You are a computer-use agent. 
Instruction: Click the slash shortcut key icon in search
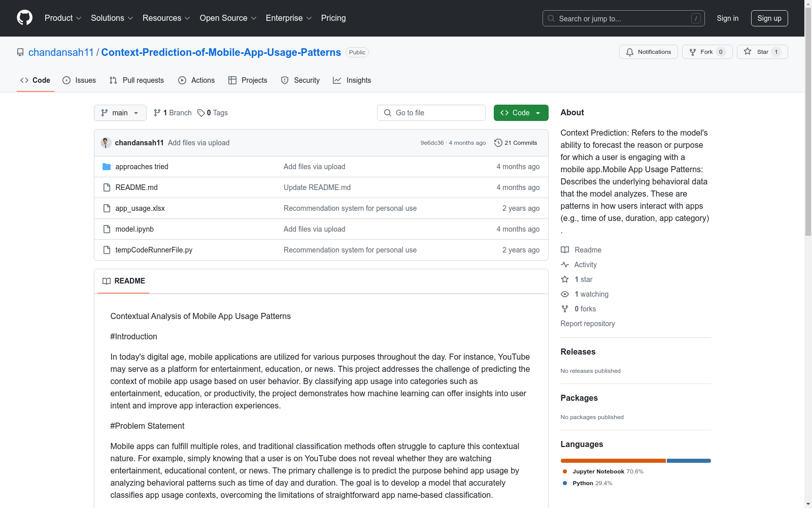696,18
